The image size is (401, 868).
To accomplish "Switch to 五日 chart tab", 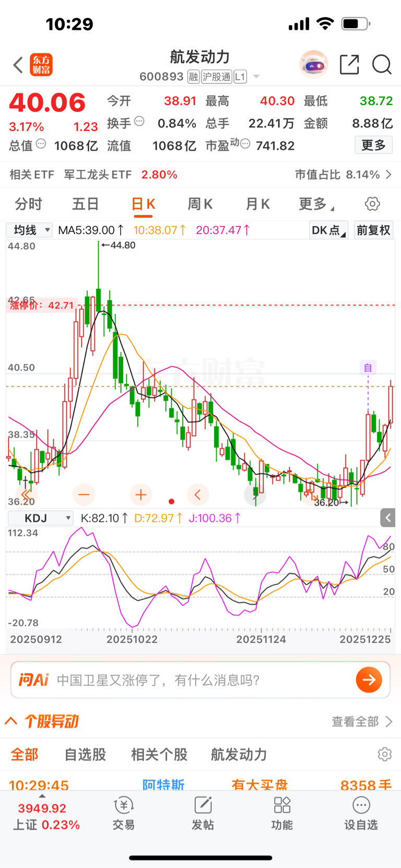I will pyautogui.click(x=85, y=204).
